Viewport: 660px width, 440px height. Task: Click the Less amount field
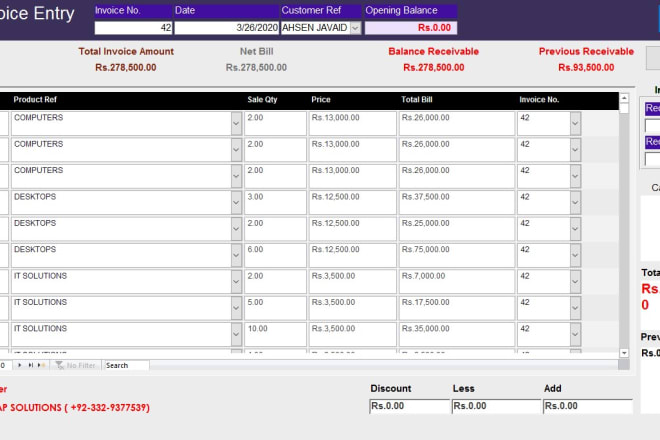[495, 406]
